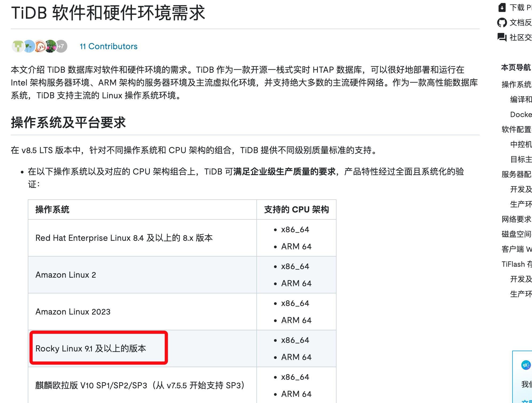Click the Rocky Linux 9.1 table cell

coord(91,348)
